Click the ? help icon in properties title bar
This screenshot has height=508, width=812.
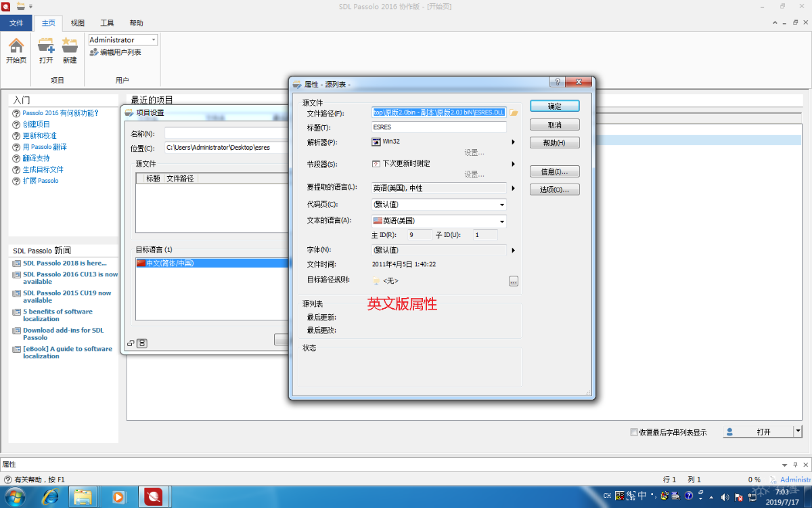tap(557, 83)
